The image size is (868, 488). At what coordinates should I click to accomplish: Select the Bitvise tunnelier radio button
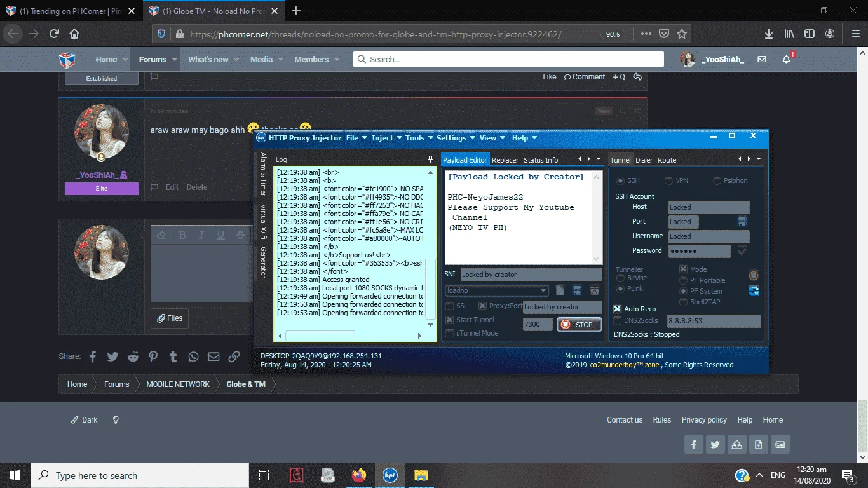pyautogui.click(x=620, y=278)
